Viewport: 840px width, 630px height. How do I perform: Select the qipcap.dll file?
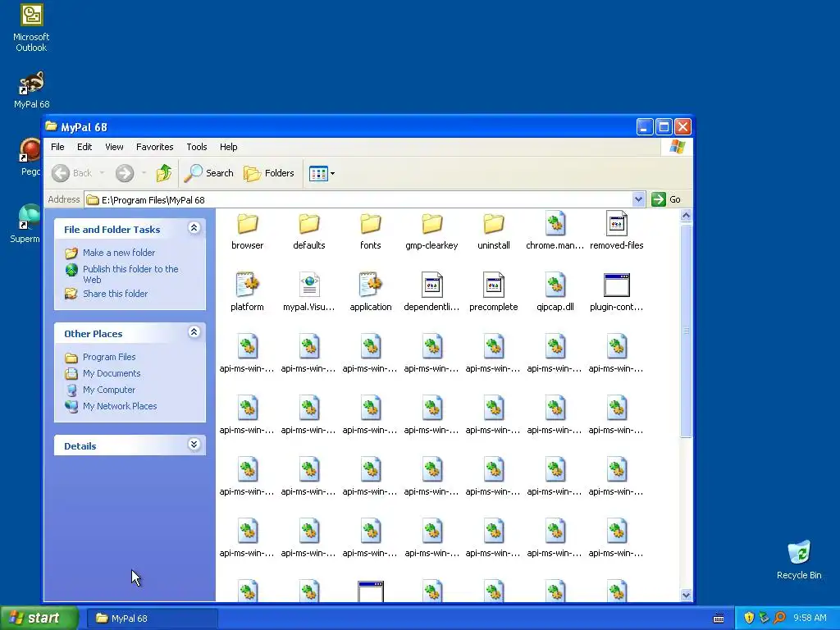555,292
